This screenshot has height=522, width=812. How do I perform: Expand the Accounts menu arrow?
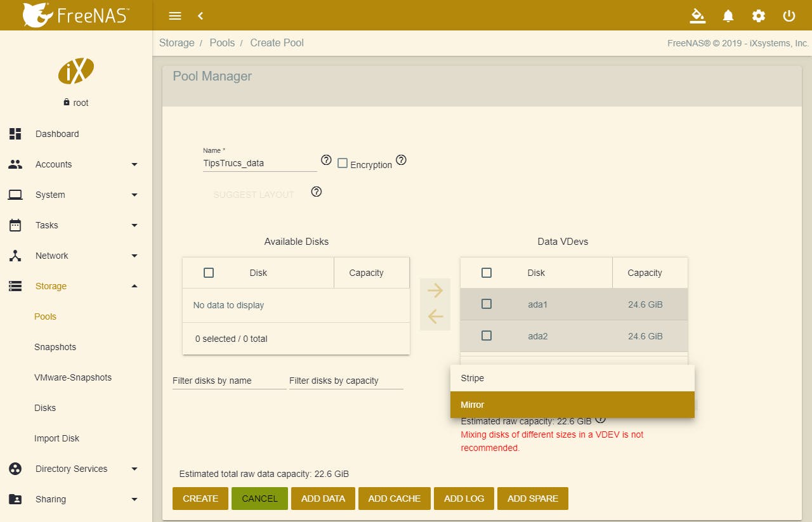[134, 164]
